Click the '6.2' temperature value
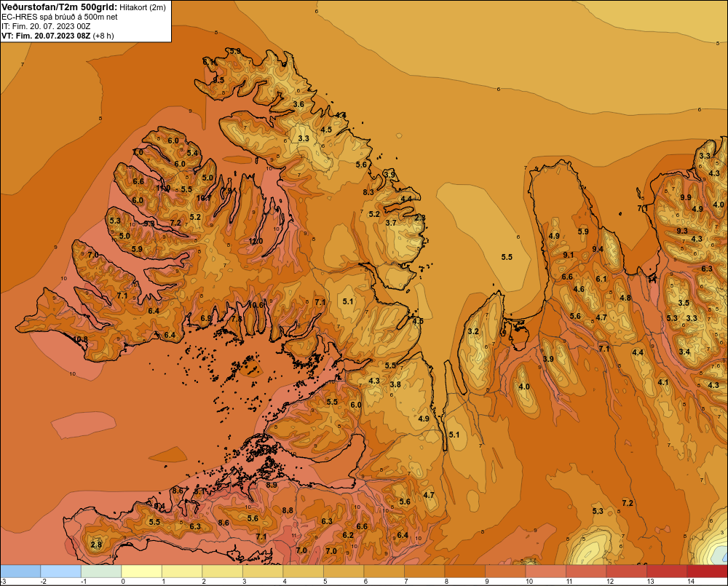 point(348,535)
